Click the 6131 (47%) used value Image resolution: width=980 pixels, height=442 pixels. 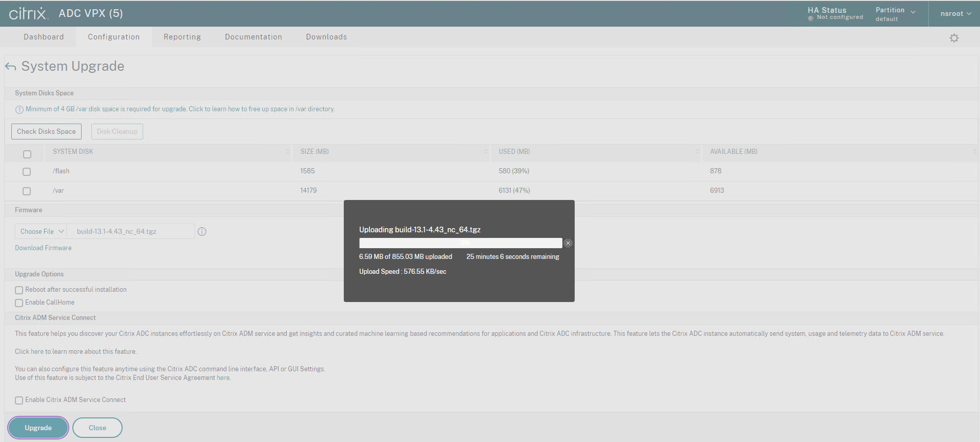[514, 191]
